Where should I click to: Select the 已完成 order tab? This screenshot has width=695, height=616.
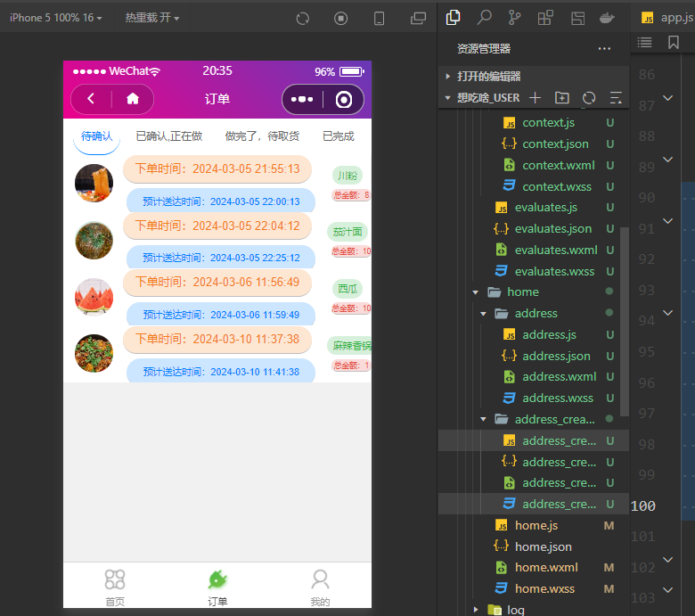(x=339, y=136)
